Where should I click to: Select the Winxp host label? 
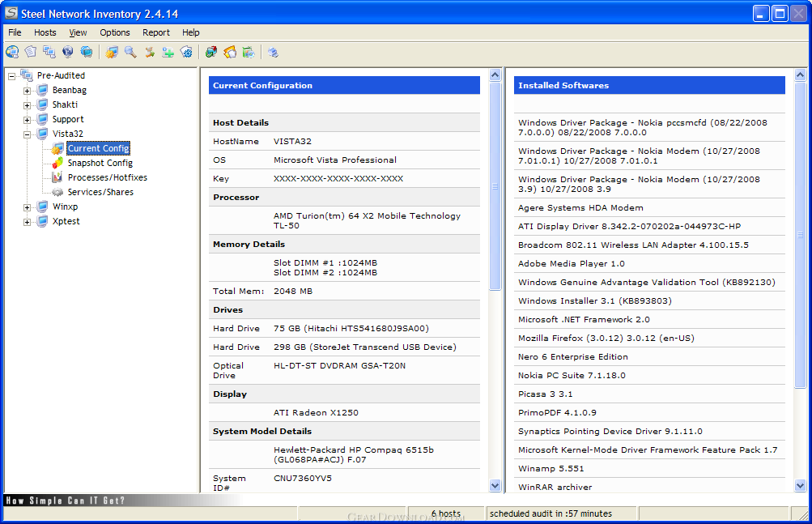[x=66, y=207]
